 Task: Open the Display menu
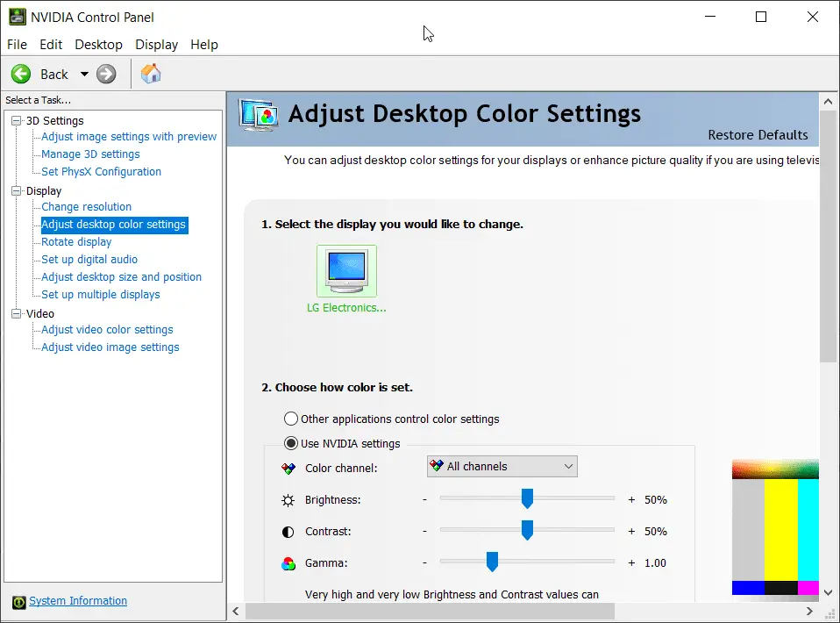pyautogui.click(x=156, y=45)
